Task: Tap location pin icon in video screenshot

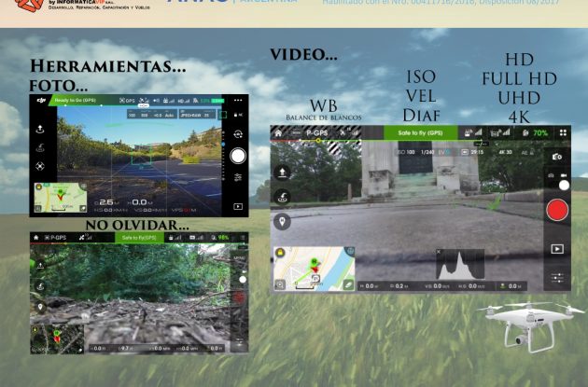Action: coord(283,222)
